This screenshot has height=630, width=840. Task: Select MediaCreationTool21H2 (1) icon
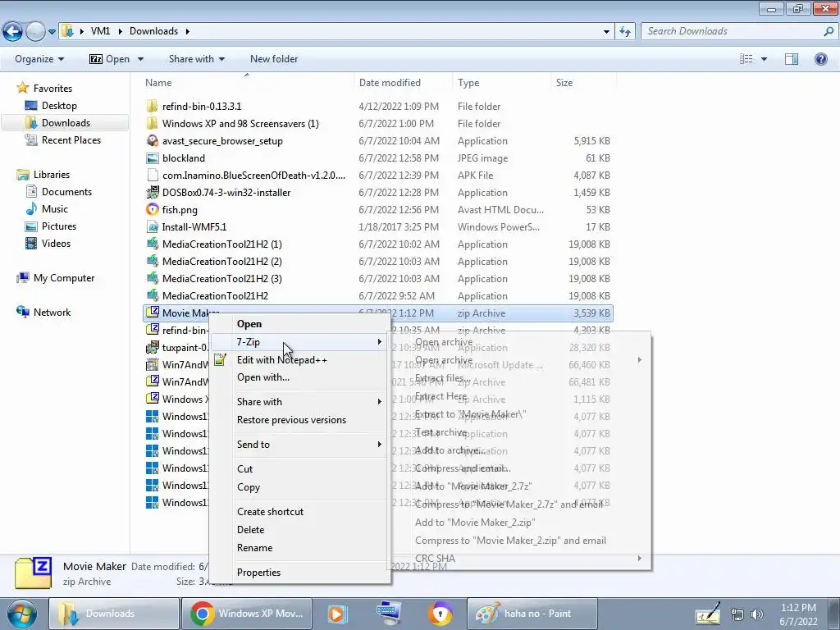tap(152, 244)
